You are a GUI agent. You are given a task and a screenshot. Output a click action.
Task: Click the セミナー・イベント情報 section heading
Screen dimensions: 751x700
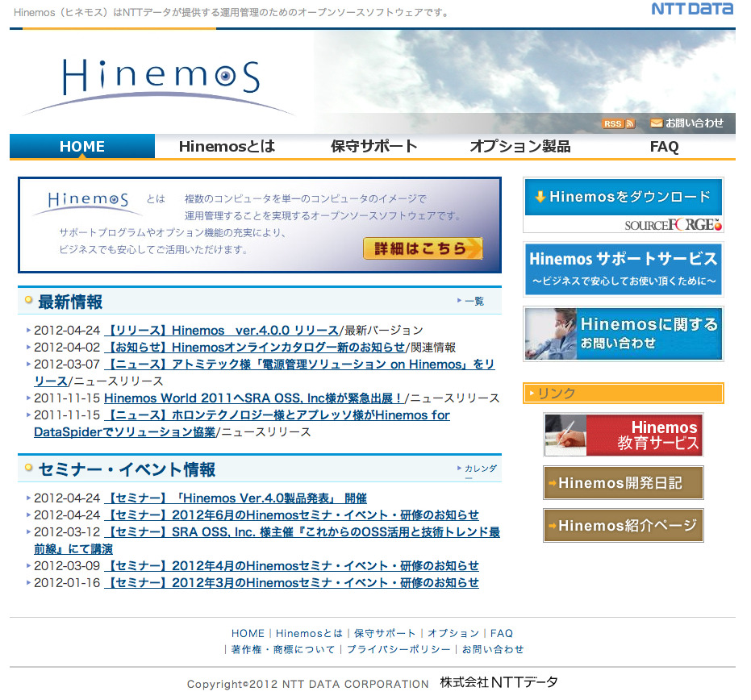tap(127, 469)
